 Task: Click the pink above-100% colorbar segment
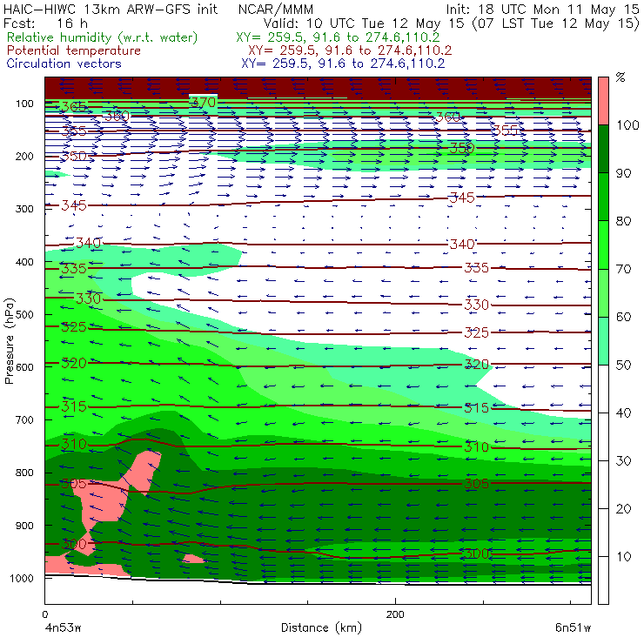click(603, 101)
